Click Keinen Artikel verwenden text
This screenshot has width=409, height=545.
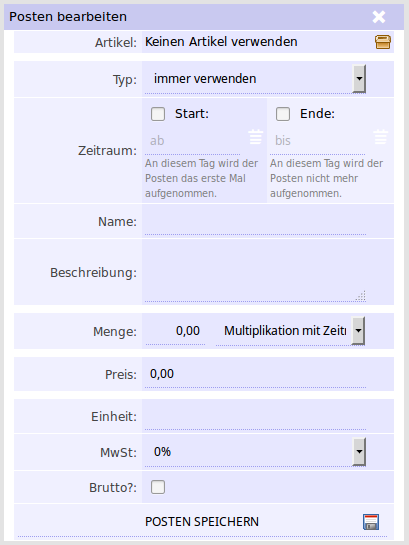pos(221,42)
